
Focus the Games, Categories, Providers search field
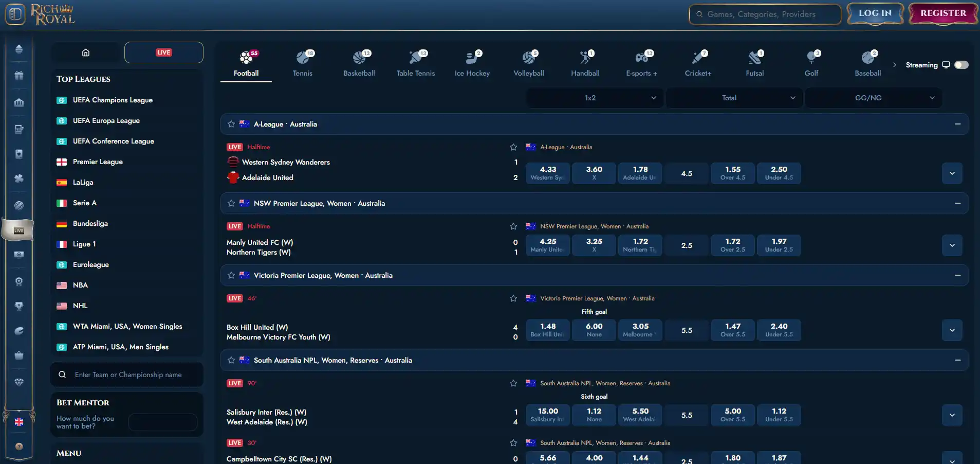pos(765,14)
